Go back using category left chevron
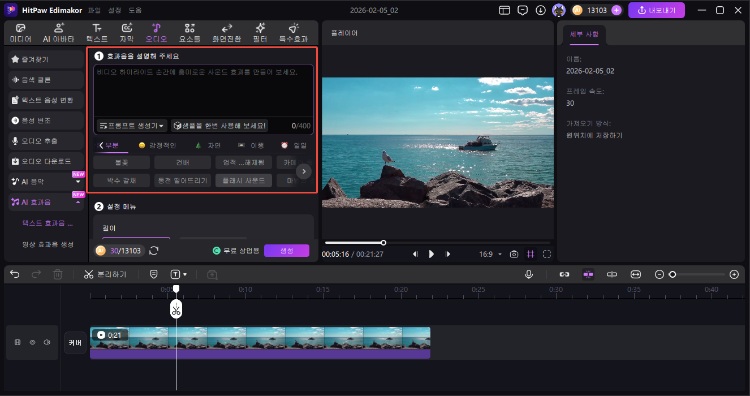This screenshot has width=750, height=396. tap(101, 145)
